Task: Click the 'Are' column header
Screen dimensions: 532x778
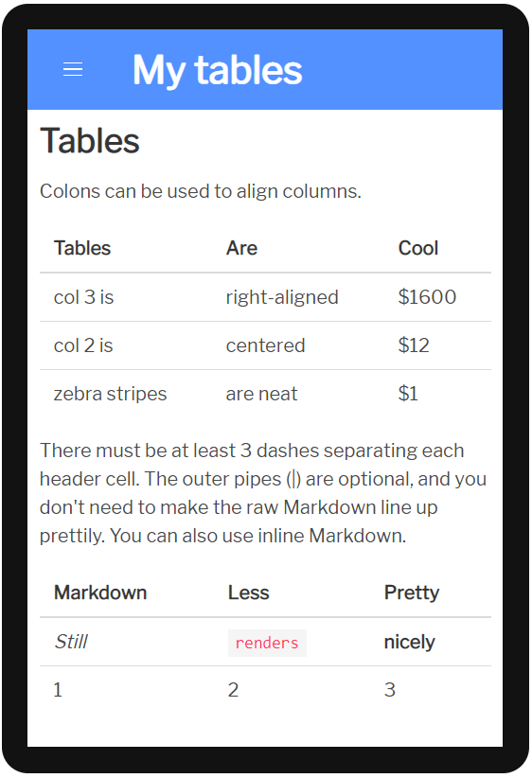Action: pyautogui.click(x=241, y=248)
